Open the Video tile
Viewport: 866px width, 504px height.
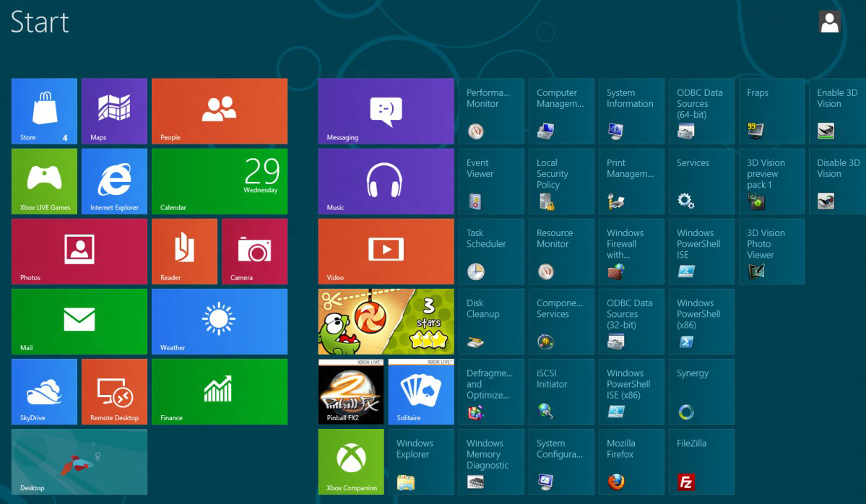pyautogui.click(x=386, y=251)
